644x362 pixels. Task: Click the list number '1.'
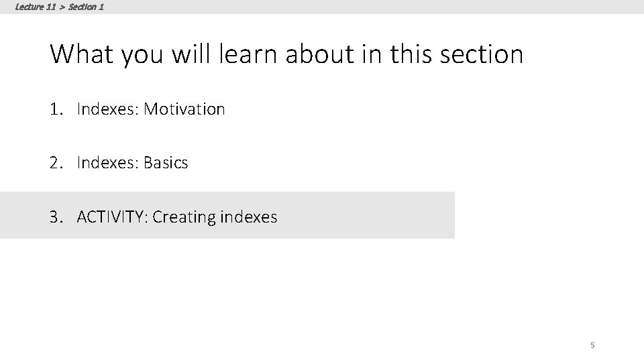pos(56,109)
